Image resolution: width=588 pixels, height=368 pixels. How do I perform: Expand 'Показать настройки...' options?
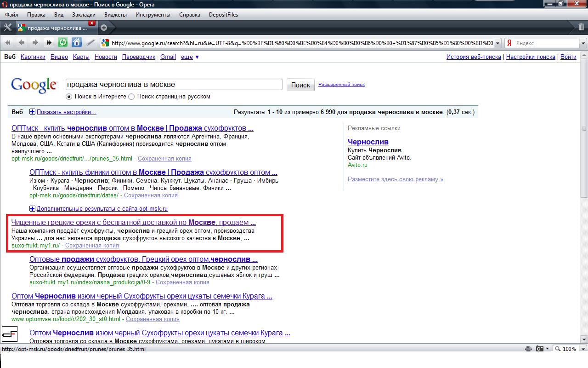(x=67, y=112)
